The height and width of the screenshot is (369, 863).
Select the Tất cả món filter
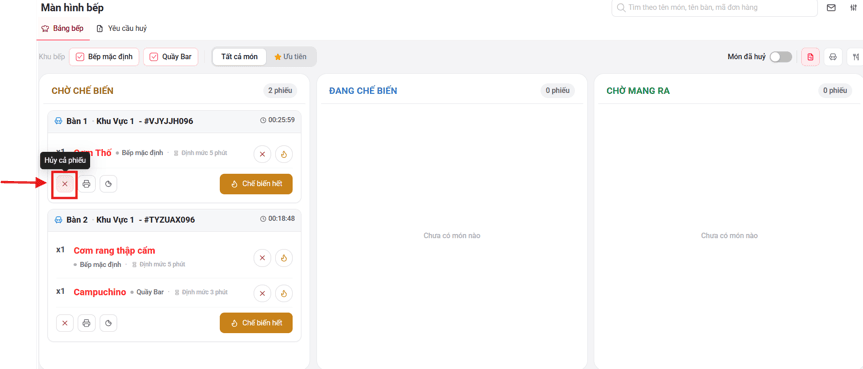[x=239, y=57]
